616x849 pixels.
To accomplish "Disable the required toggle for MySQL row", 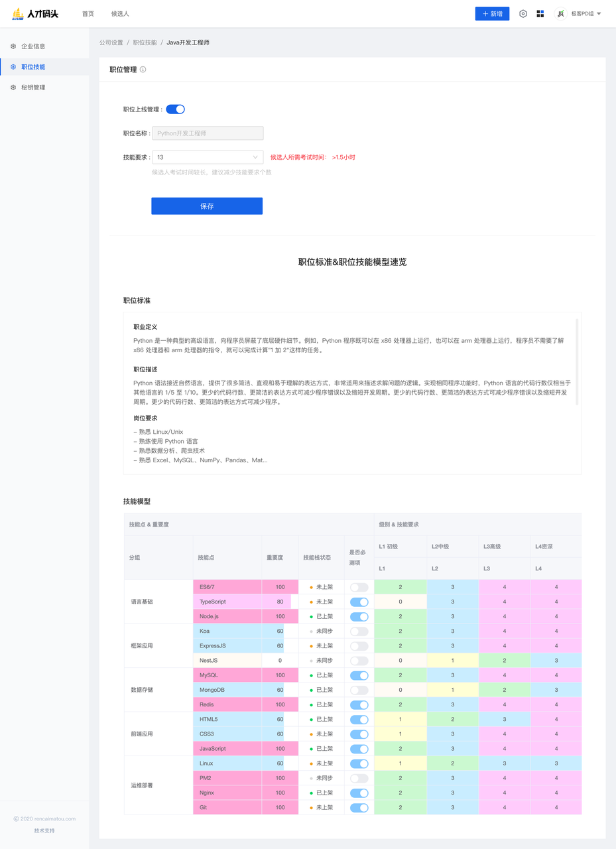I will 359,675.
